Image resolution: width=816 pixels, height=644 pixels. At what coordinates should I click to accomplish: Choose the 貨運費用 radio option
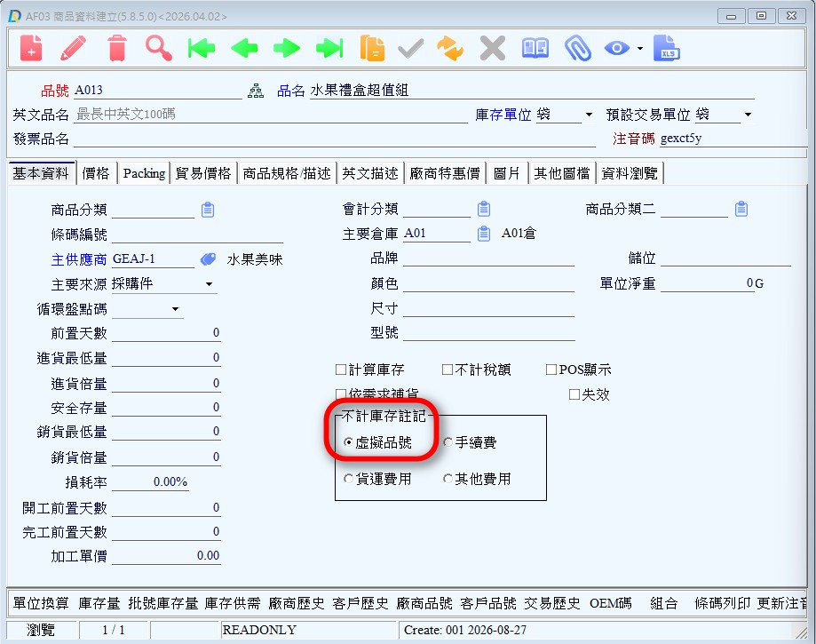(349, 479)
